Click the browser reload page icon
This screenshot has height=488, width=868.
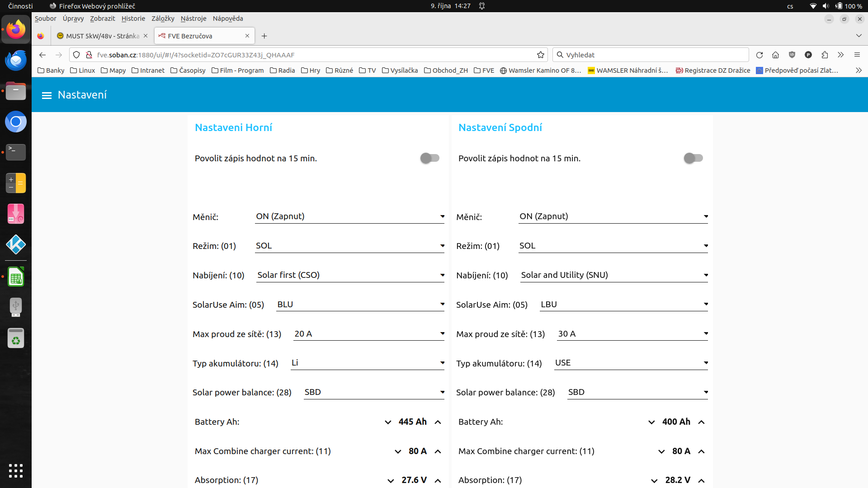(x=759, y=55)
